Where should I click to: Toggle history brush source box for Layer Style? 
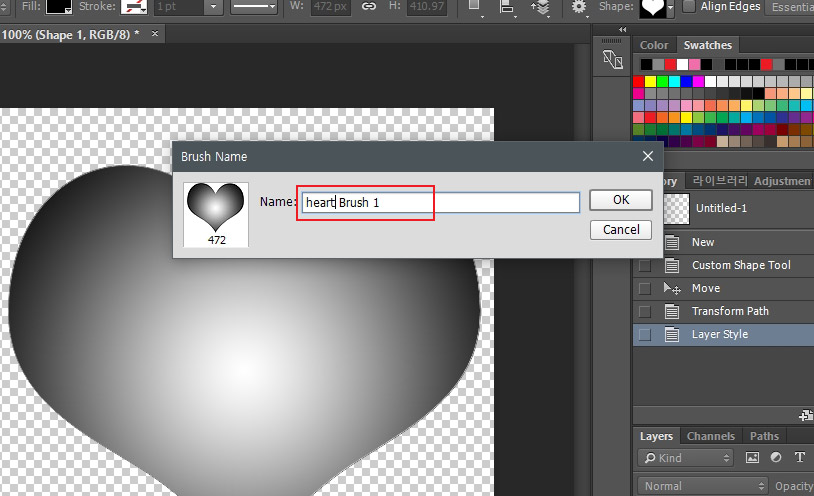[645, 334]
